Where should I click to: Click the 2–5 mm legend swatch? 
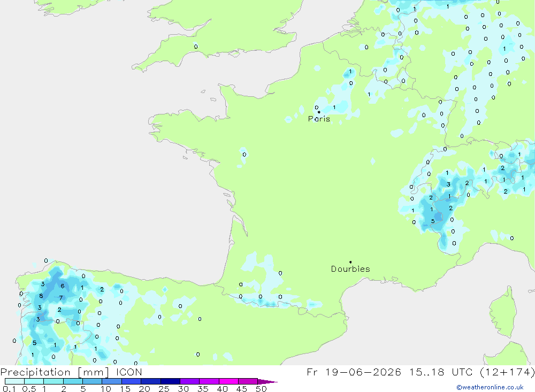(73, 381)
